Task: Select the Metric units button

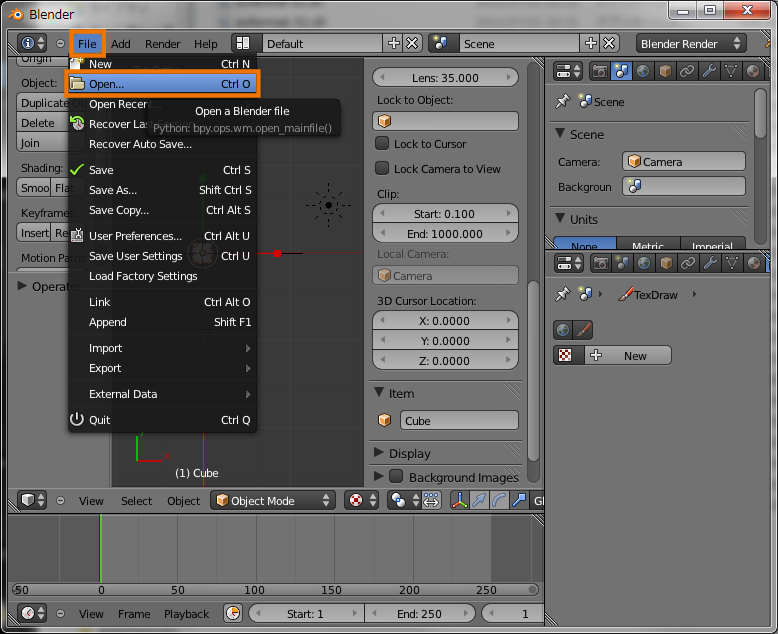Action: tap(648, 244)
